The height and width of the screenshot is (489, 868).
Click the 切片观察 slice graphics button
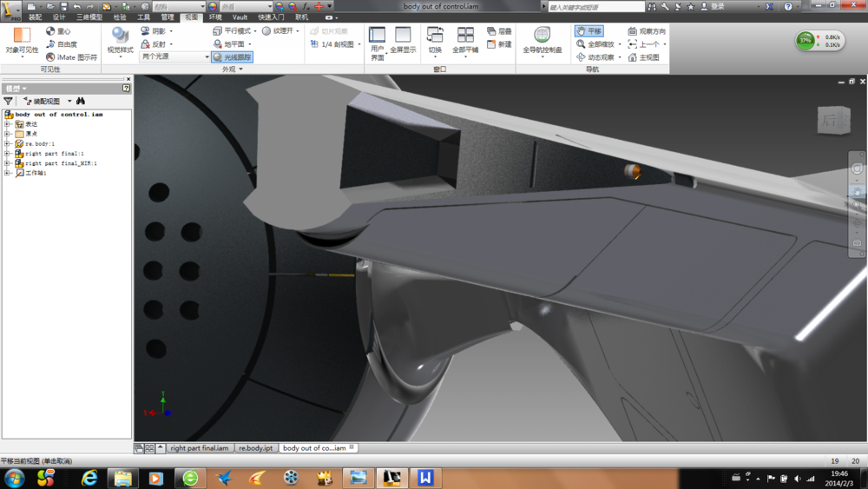pos(329,31)
